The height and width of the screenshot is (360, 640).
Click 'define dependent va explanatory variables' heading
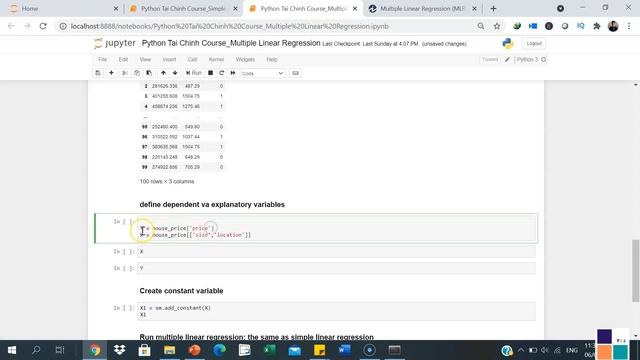pos(212,204)
